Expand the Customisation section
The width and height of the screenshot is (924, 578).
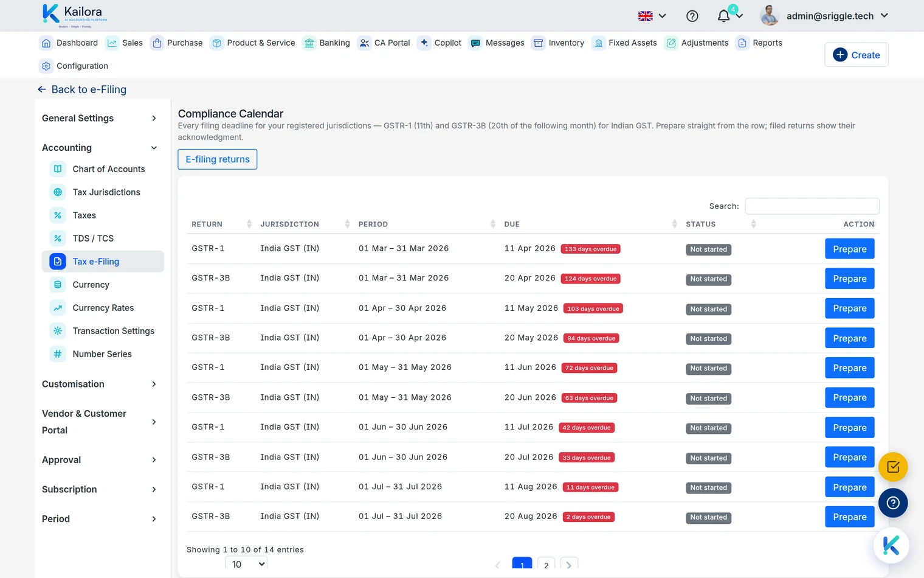tap(100, 384)
